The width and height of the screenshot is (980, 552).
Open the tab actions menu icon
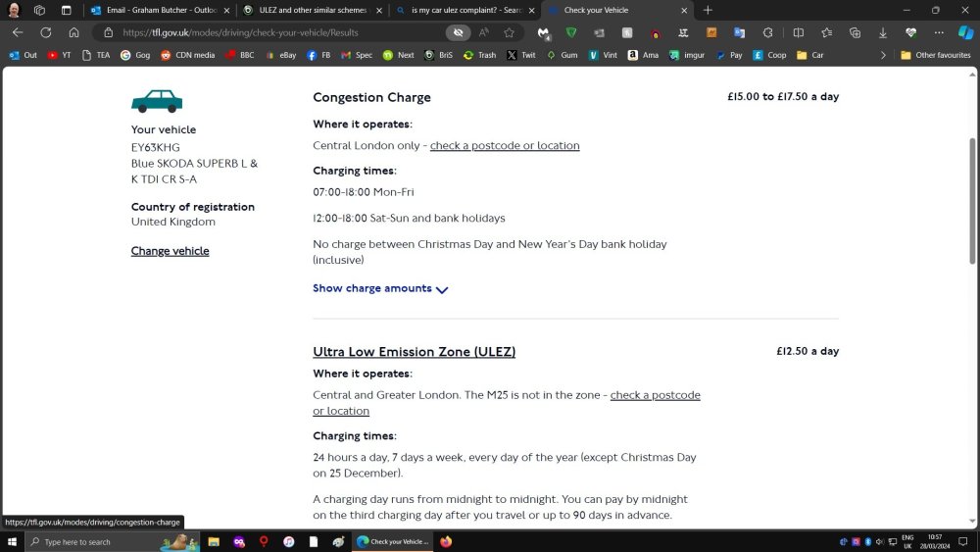point(67,10)
